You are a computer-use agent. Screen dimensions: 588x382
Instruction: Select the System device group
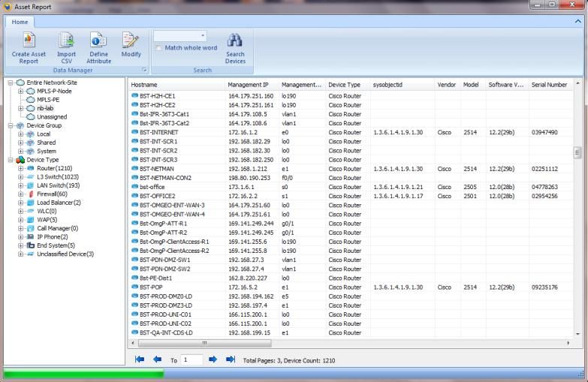pos(47,152)
